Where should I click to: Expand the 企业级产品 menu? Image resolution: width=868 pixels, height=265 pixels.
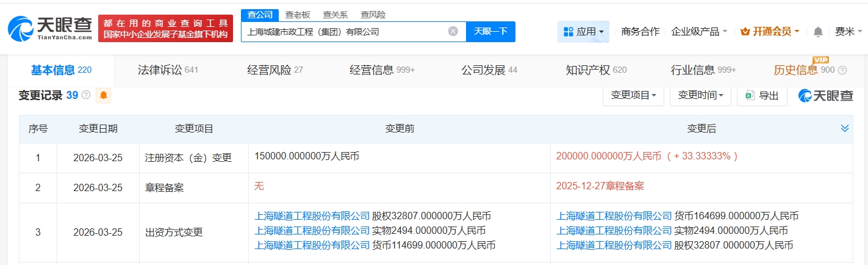click(698, 31)
